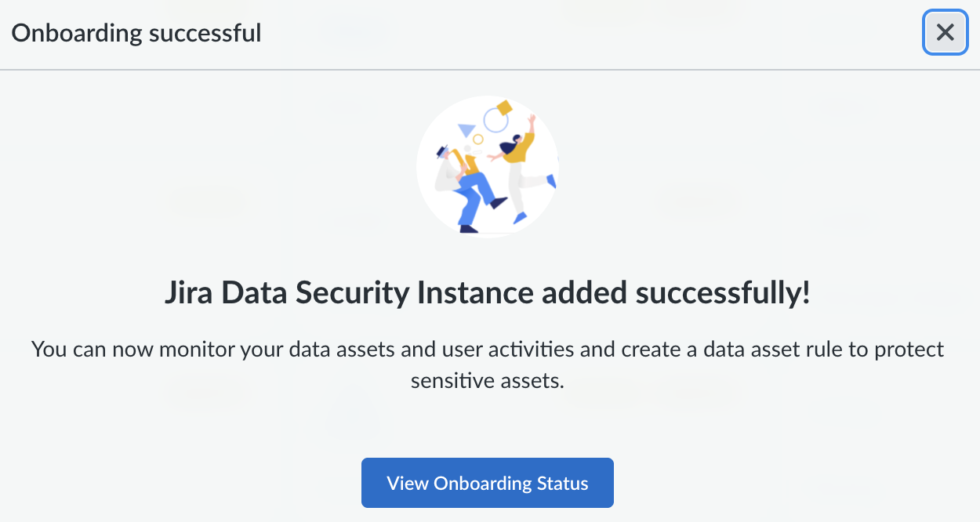Click the word "Jira" in the heading

pyautogui.click(x=189, y=294)
